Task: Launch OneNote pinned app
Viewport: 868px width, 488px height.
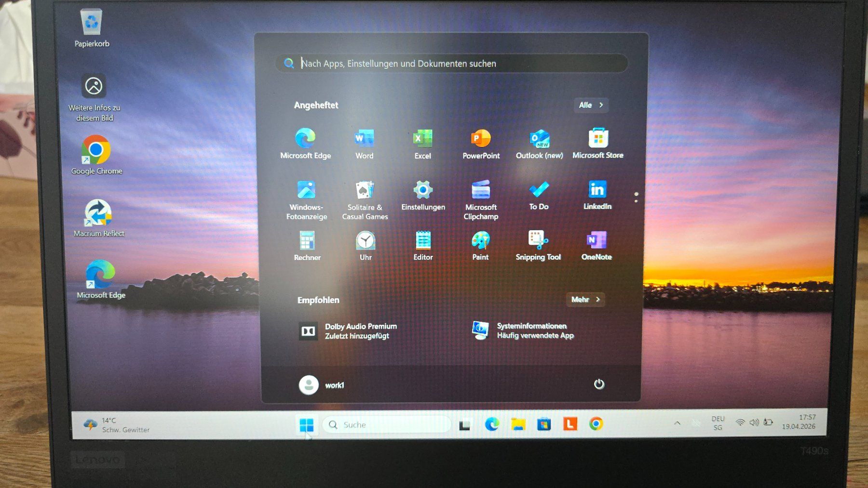Action: (x=597, y=246)
